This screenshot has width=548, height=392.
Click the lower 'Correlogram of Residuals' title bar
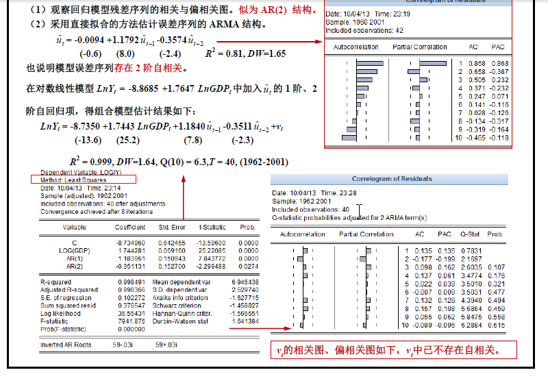pos(389,179)
